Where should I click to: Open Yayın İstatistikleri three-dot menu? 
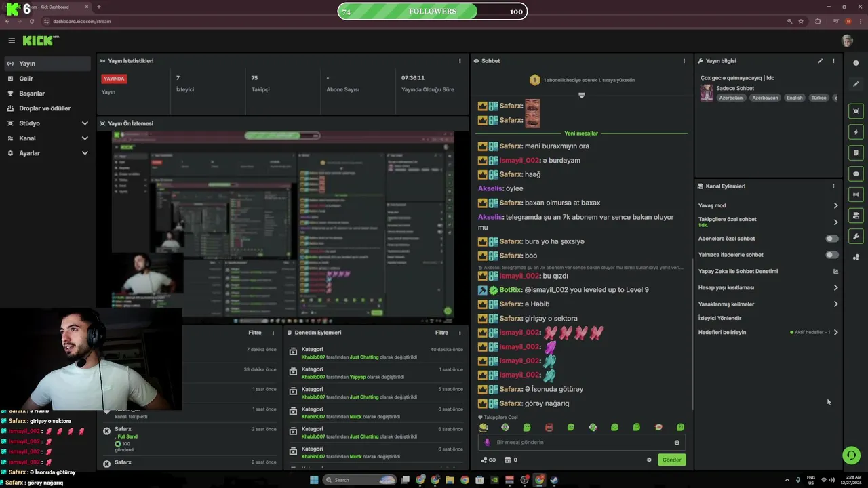[x=460, y=61]
